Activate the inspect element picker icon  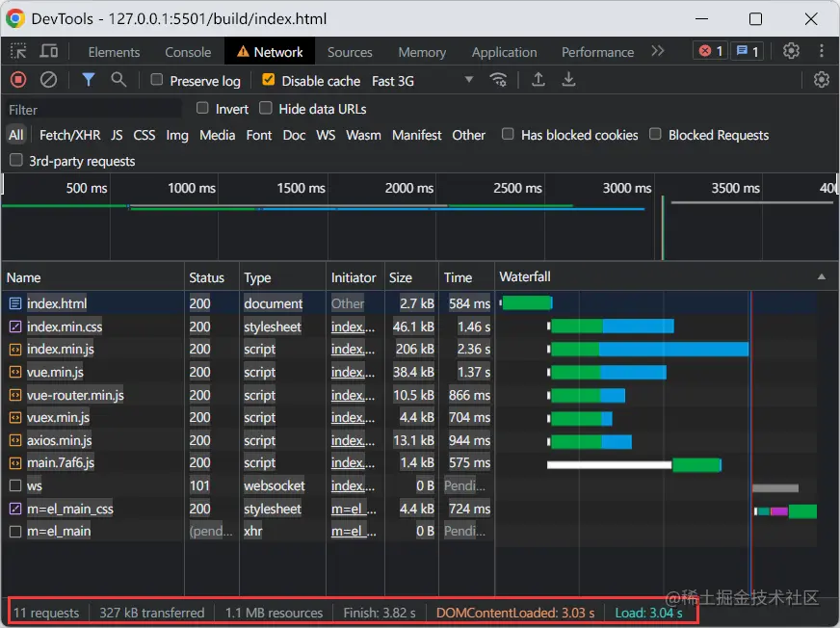tap(18, 51)
